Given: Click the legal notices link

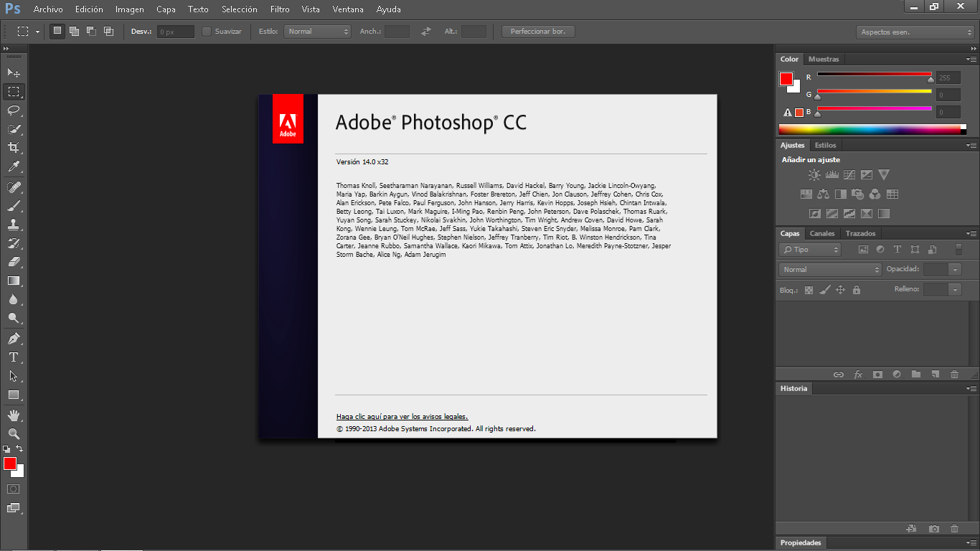Looking at the screenshot, I should pos(402,416).
